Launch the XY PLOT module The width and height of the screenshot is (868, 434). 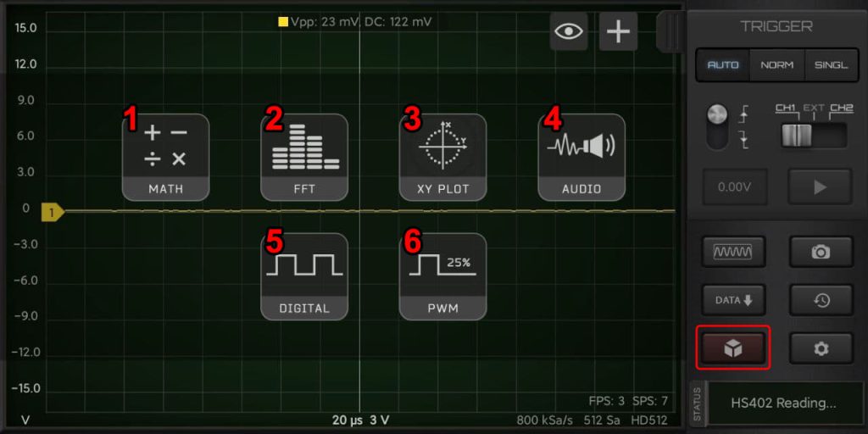click(442, 157)
